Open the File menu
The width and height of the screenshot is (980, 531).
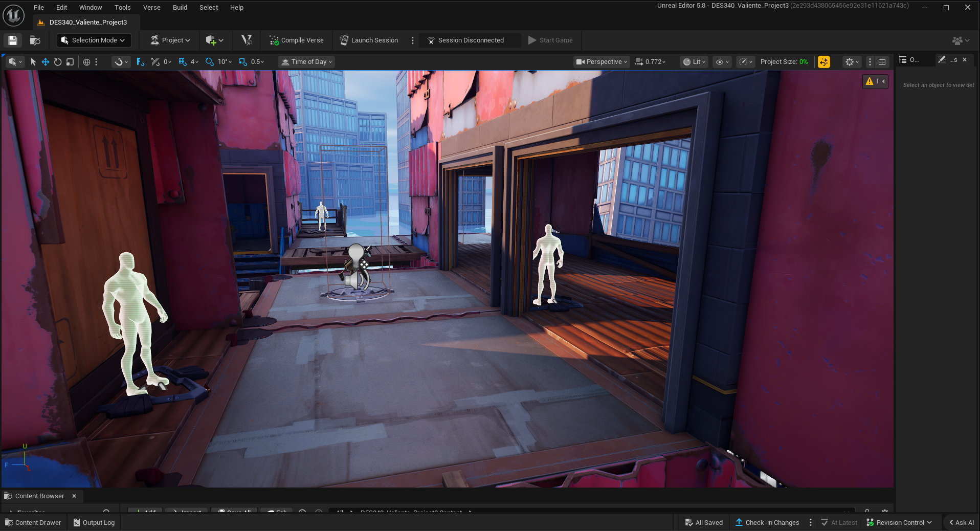point(39,8)
